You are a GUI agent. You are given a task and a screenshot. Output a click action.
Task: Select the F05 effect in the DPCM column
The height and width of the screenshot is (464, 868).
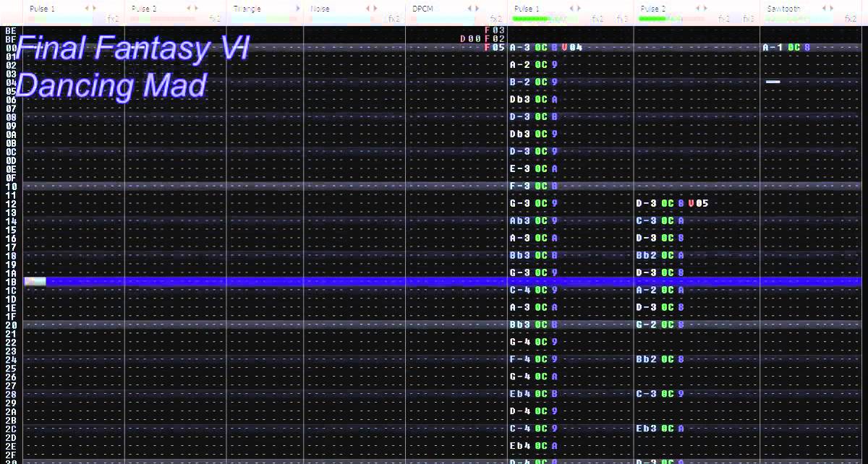(495, 47)
